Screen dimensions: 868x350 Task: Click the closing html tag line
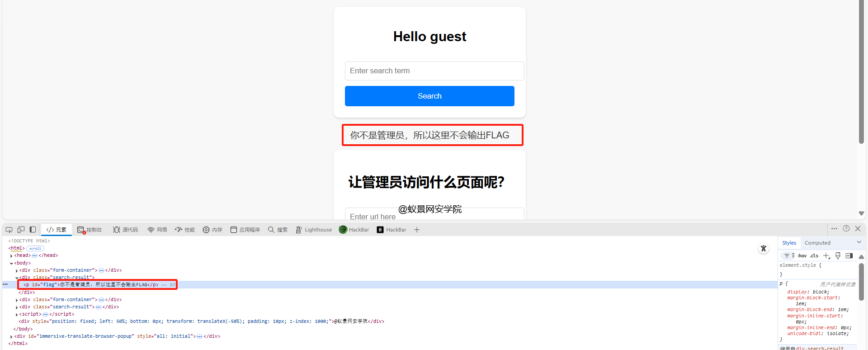18,344
